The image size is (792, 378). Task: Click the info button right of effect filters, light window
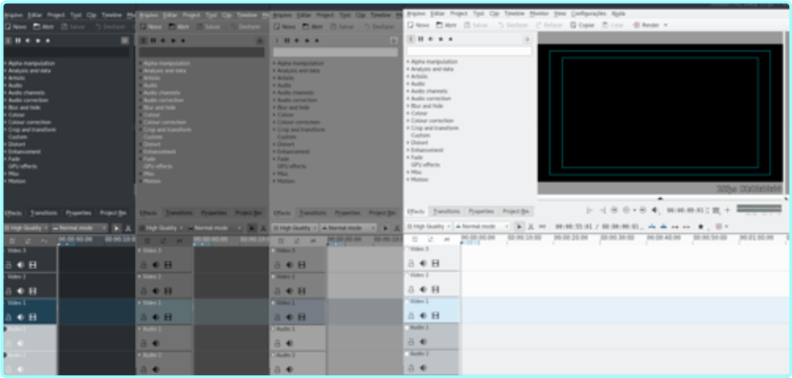pyautogui.click(x=527, y=39)
